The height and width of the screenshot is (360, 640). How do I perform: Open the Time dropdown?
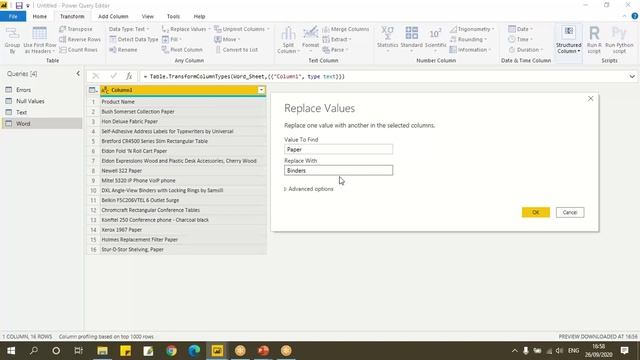[x=521, y=39]
